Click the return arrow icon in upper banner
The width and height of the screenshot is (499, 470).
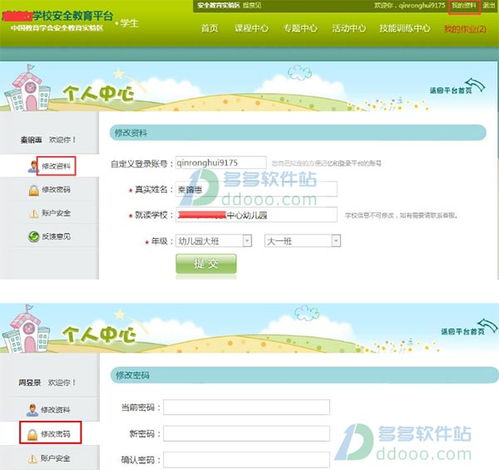[x=475, y=85]
